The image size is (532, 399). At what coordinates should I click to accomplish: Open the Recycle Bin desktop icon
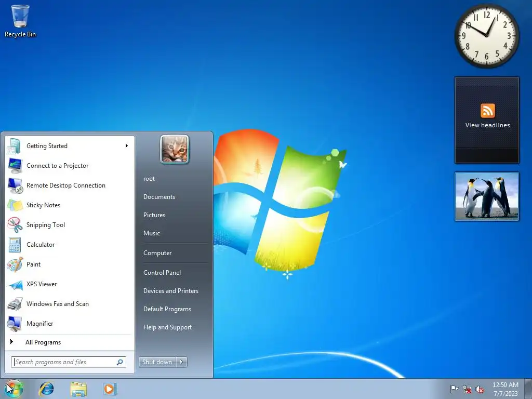pos(20,20)
